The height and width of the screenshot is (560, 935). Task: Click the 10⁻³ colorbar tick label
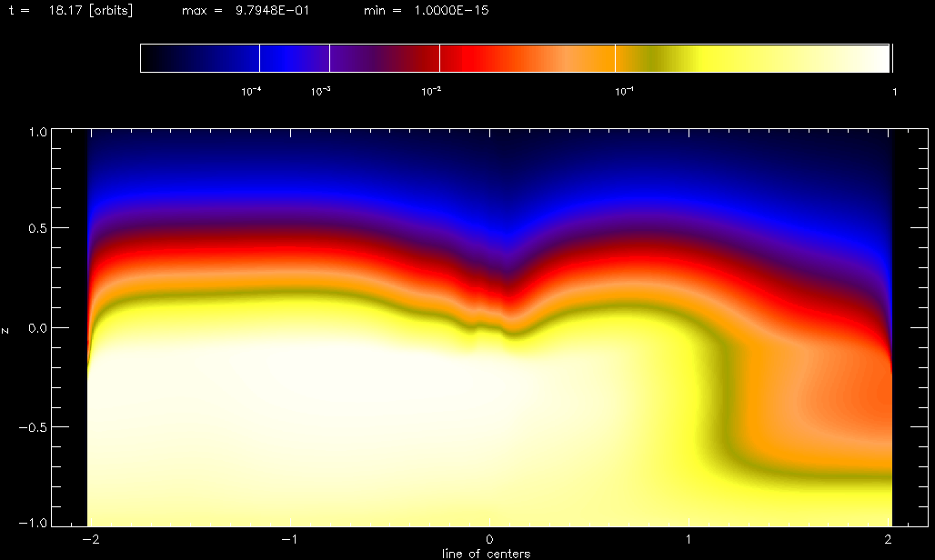point(320,91)
